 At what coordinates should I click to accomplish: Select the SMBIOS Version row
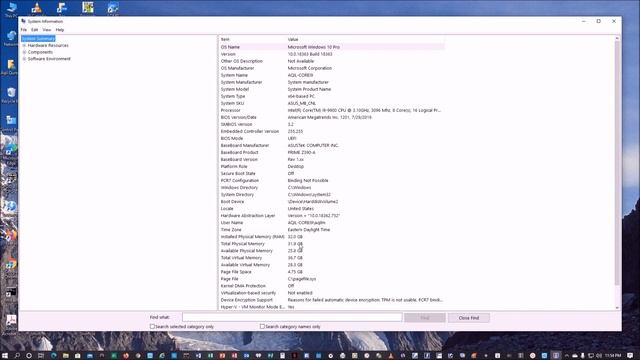332,124
